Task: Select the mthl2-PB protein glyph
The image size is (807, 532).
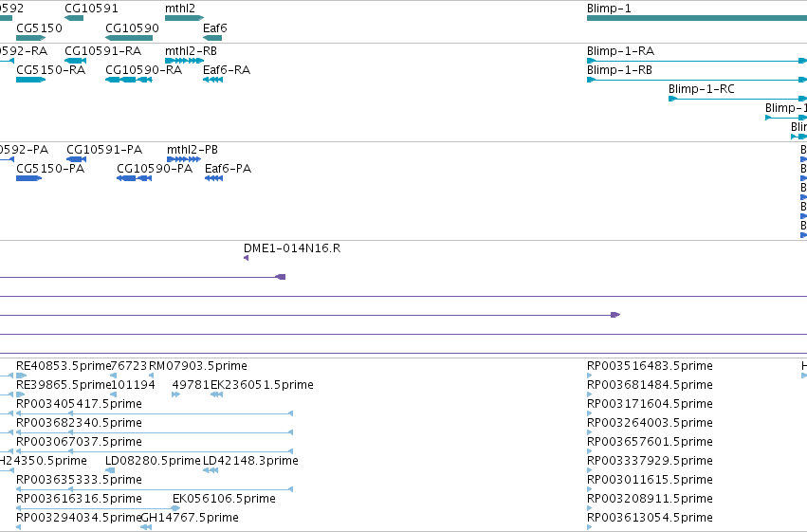Action: pyautogui.click(x=184, y=159)
